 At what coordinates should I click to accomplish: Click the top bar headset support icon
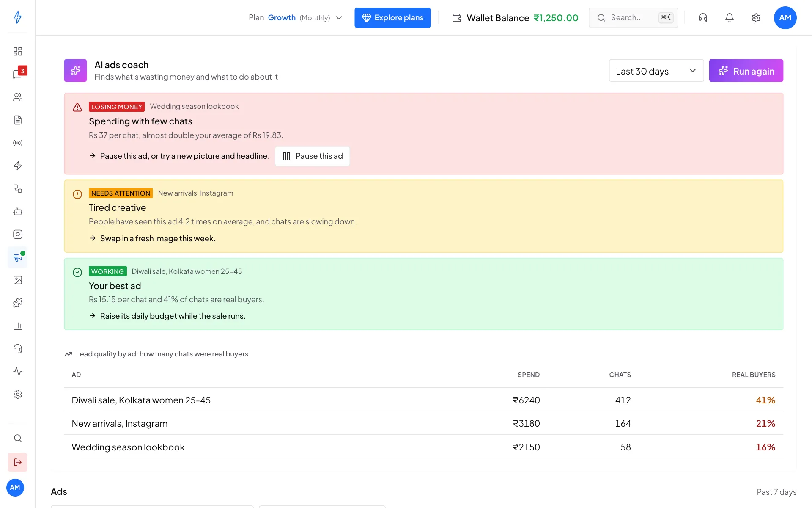point(703,18)
